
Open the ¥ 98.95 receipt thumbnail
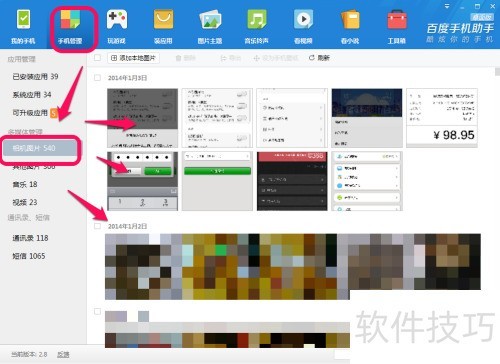click(442, 118)
